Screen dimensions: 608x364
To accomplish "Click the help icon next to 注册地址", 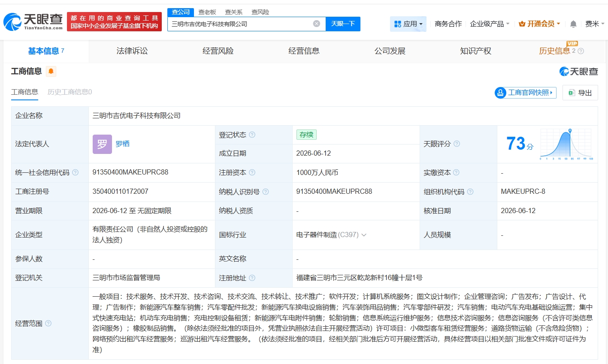I will [x=252, y=278].
